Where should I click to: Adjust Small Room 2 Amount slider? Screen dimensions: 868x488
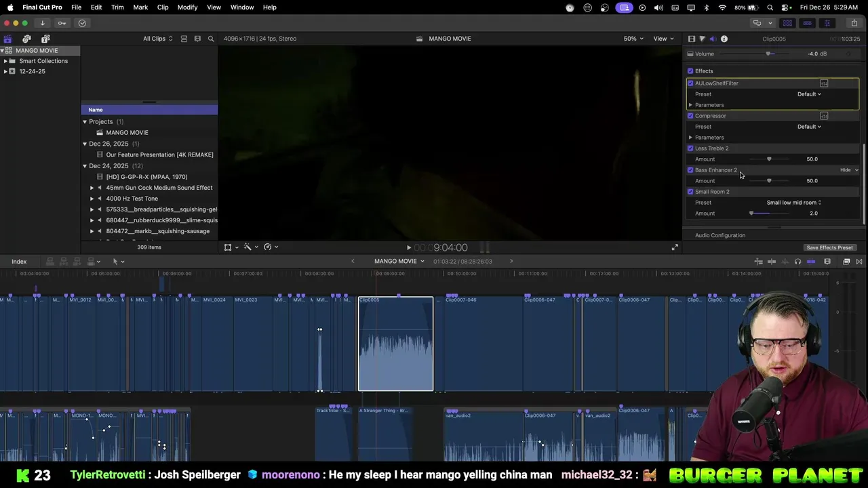click(x=751, y=213)
